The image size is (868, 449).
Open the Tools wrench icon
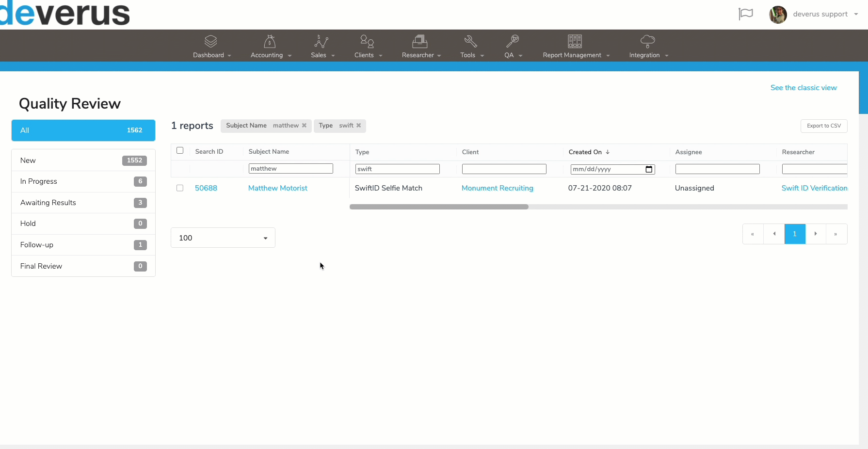[x=470, y=41]
